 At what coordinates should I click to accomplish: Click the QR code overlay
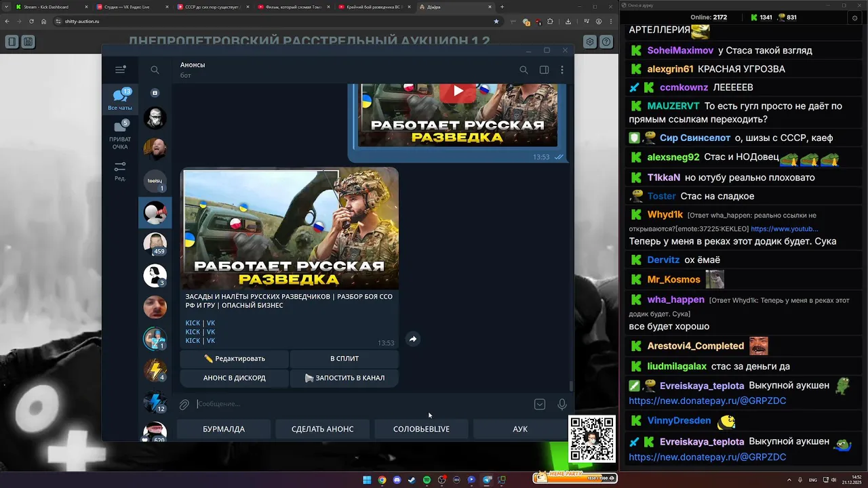tap(592, 439)
